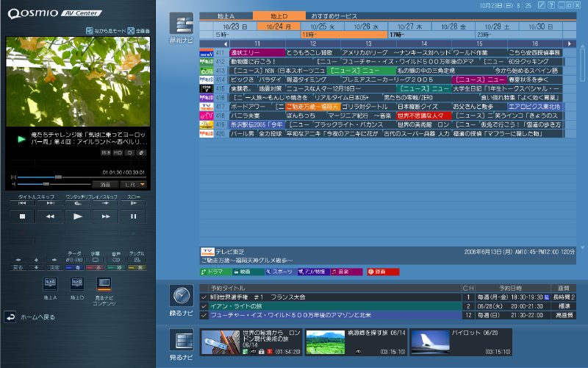Select the 地上A tuner icon

click(x=51, y=283)
